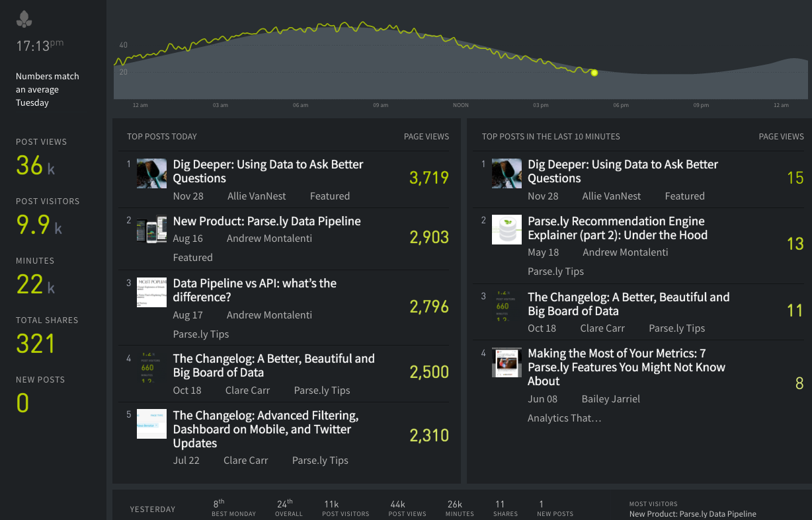Select author Bailey Jarriel
Screen dimensions: 812x520
(x=611, y=399)
